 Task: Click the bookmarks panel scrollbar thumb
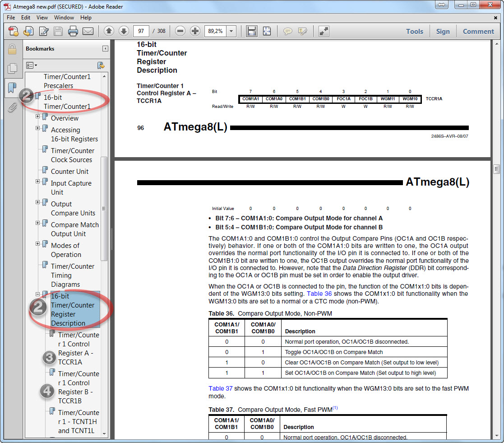[x=104, y=209]
